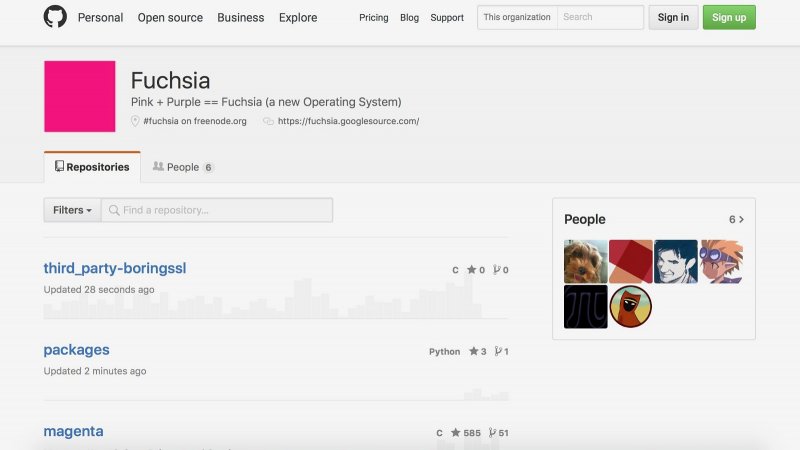This screenshot has width=800, height=450.
Task: Click the link icon beside googlesource URL
Action: (x=268, y=121)
